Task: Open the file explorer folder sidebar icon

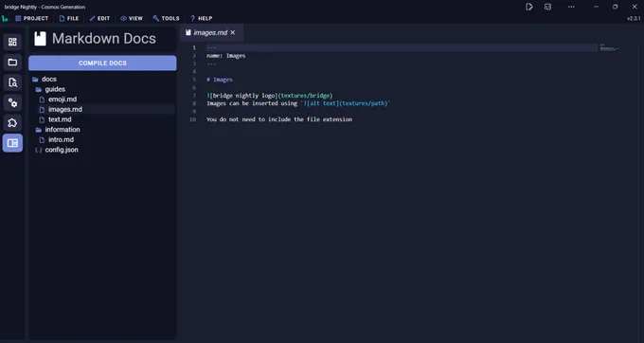Action: [12, 62]
